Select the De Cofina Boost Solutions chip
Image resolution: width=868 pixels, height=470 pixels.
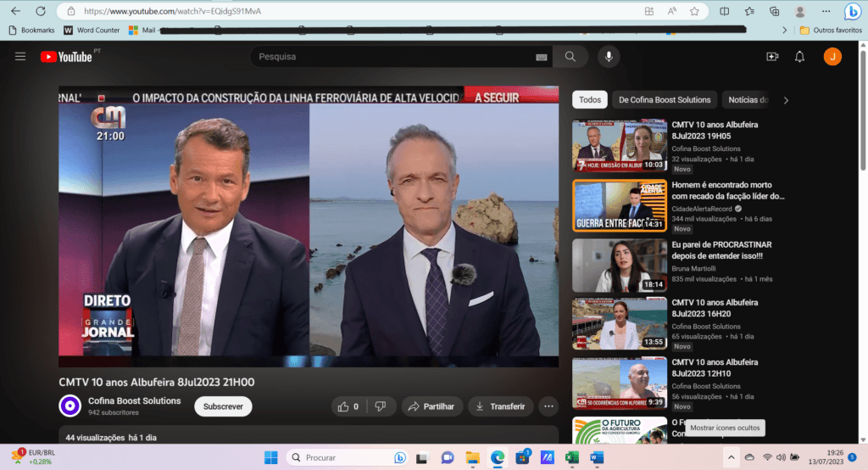pyautogui.click(x=665, y=100)
